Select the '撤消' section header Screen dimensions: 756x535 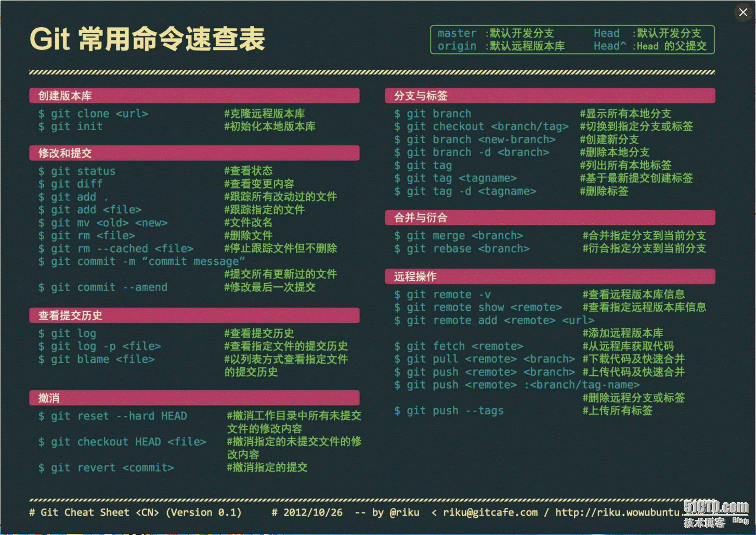tap(194, 398)
